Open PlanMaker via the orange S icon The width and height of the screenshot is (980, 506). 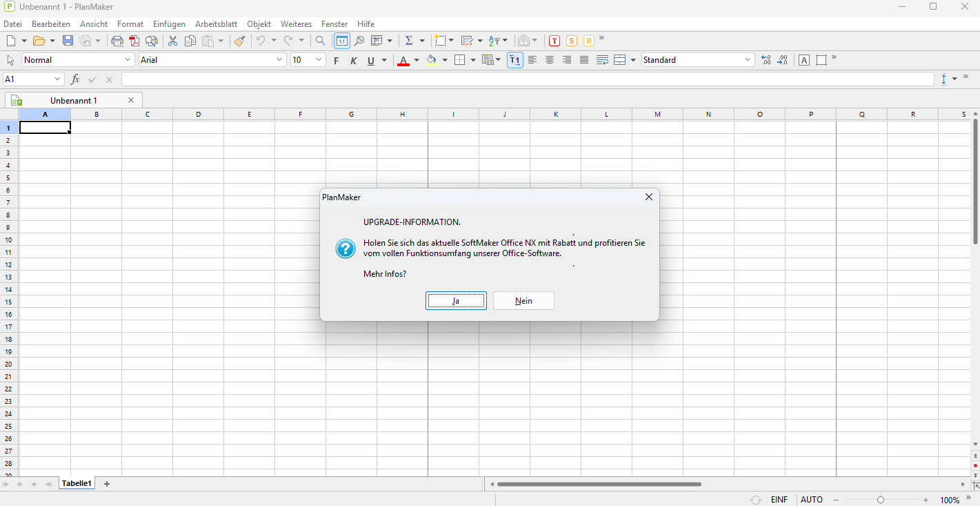click(572, 41)
